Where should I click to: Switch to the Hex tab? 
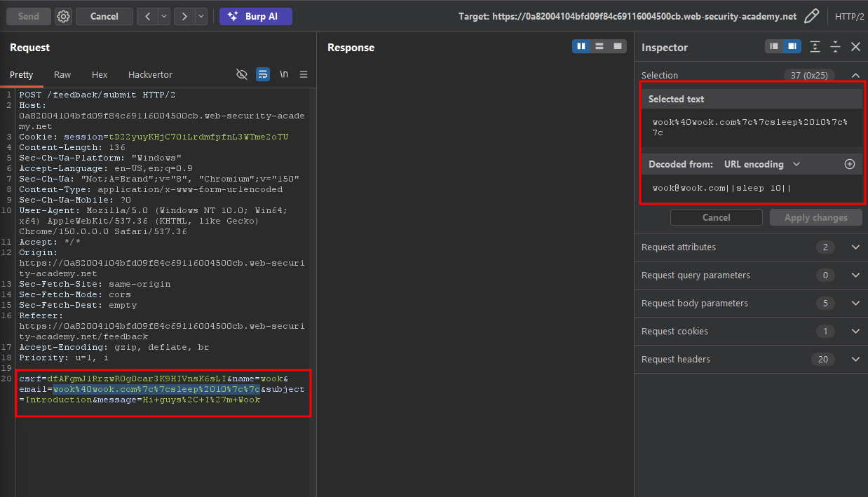pos(100,74)
